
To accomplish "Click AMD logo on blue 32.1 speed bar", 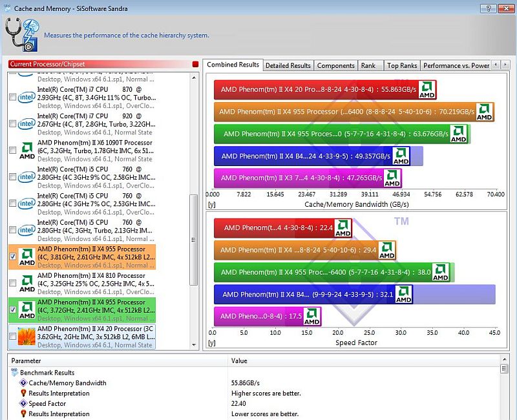I will pos(403,294).
